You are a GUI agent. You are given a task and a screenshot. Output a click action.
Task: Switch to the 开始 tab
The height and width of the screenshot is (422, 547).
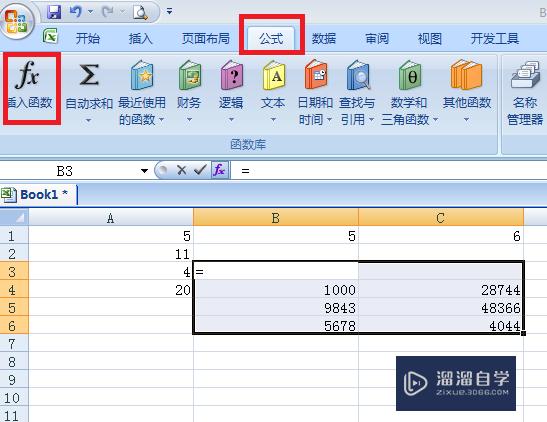click(x=88, y=38)
